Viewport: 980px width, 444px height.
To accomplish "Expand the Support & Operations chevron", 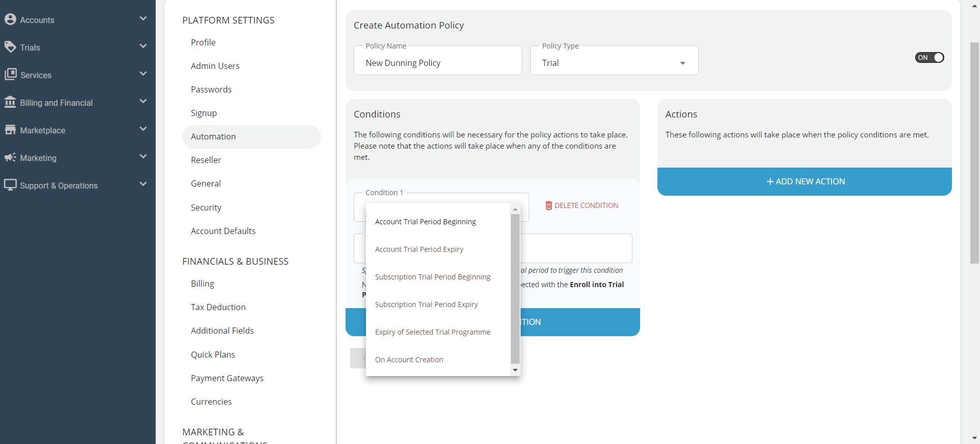I will (x=143, y=184).
